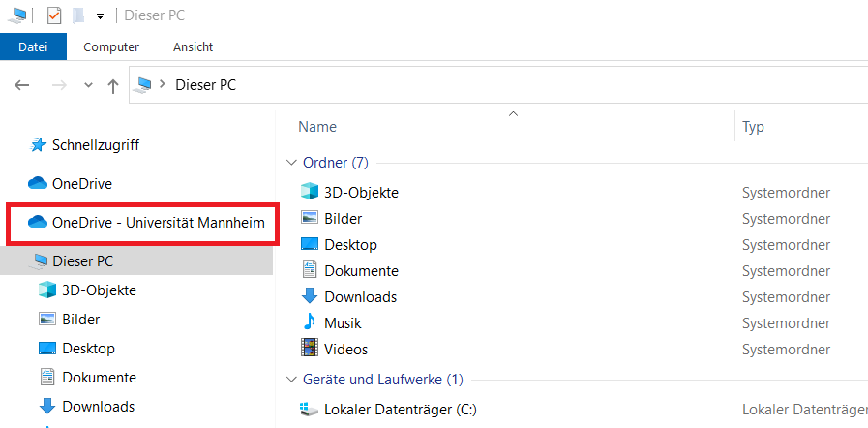
Task: Click the new folder icon in title bar
Action: click(x=78, y=15)
